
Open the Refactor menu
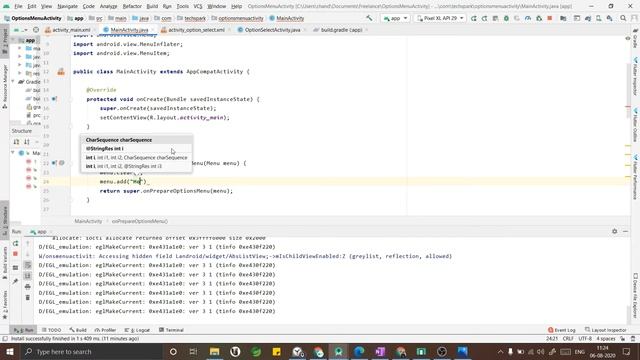[x=132, y=7]
